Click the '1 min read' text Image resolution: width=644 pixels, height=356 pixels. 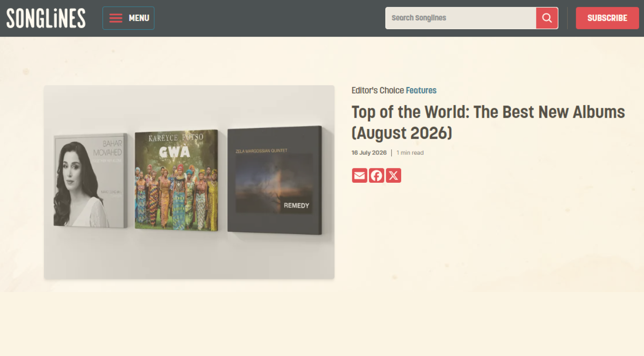coord(410,153)
